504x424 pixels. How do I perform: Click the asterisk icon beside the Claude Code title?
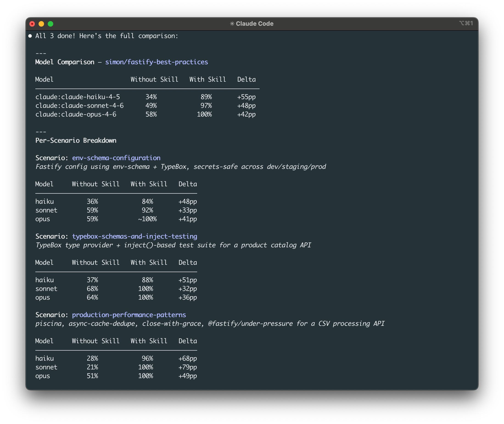pyautogui.click(x=232, y=24)
